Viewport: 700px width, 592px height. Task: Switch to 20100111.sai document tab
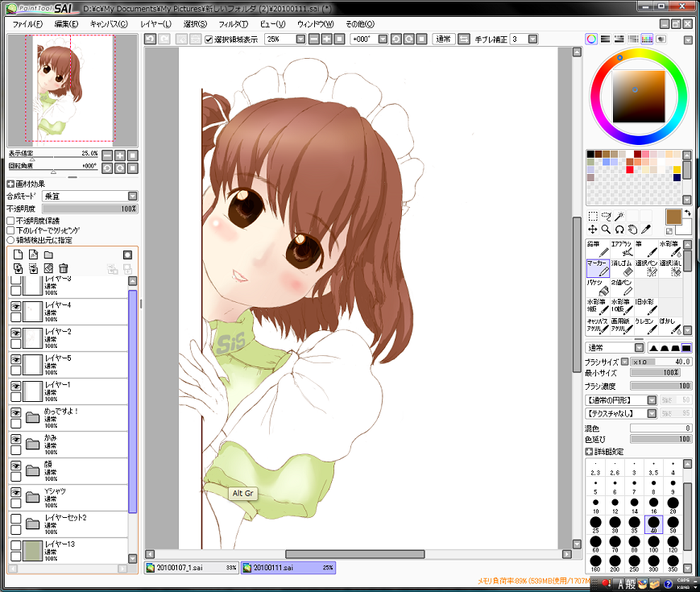coord(288,568)
